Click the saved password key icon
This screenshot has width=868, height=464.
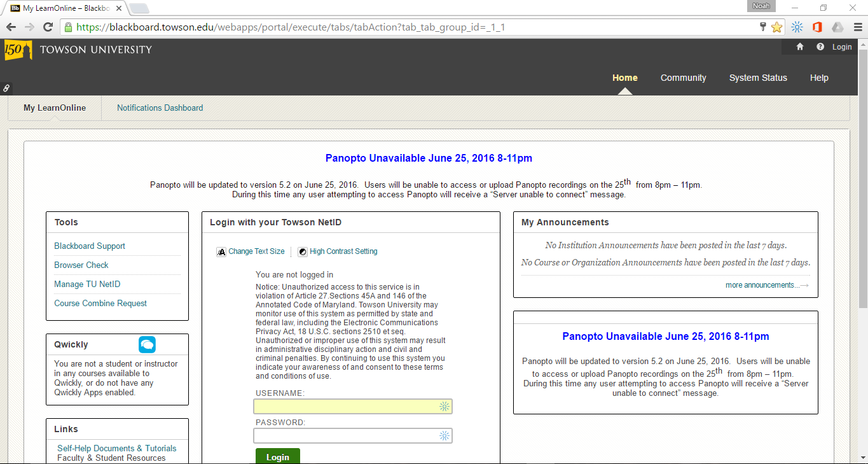[763, 27]
